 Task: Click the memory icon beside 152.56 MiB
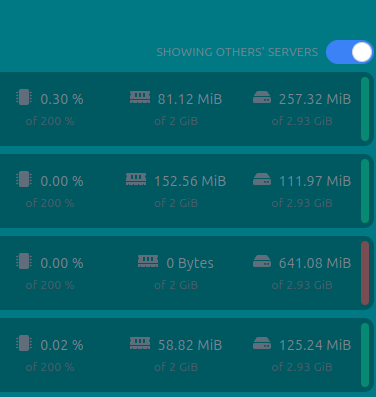pos(136,179)
